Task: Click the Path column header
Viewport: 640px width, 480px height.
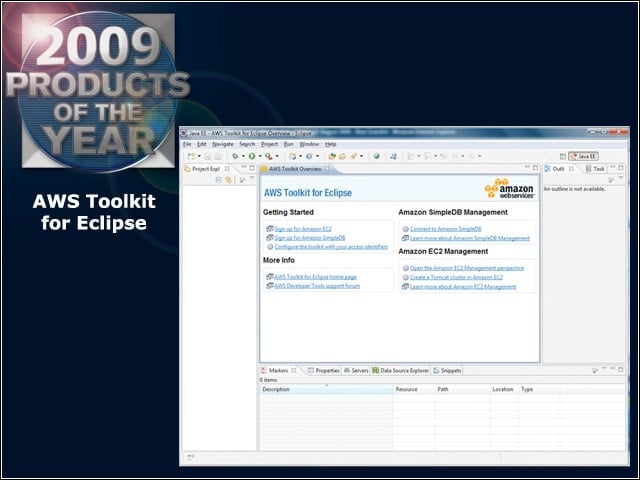Action: point(462,389)
